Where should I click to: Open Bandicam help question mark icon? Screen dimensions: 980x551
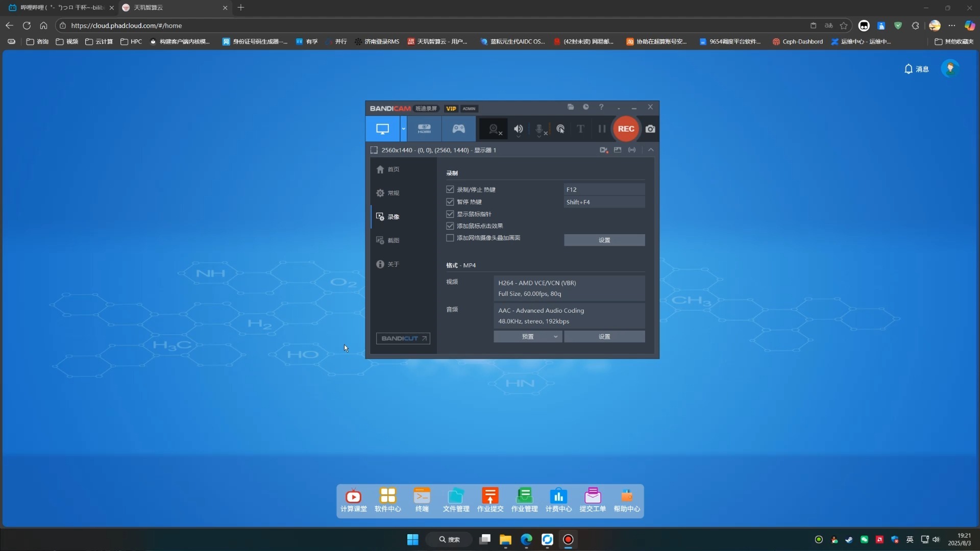click(601, 107)
